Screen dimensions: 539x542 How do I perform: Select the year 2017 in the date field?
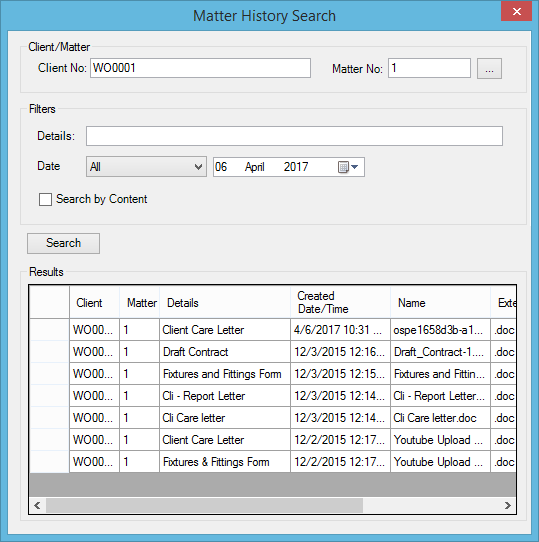[296, 167]
